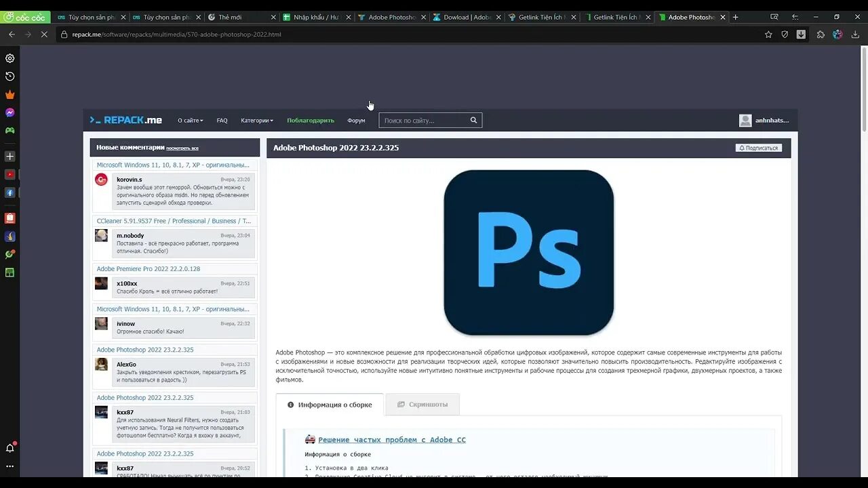
Task: Select the Информация о сборке tab
Action: click(330, 405)
